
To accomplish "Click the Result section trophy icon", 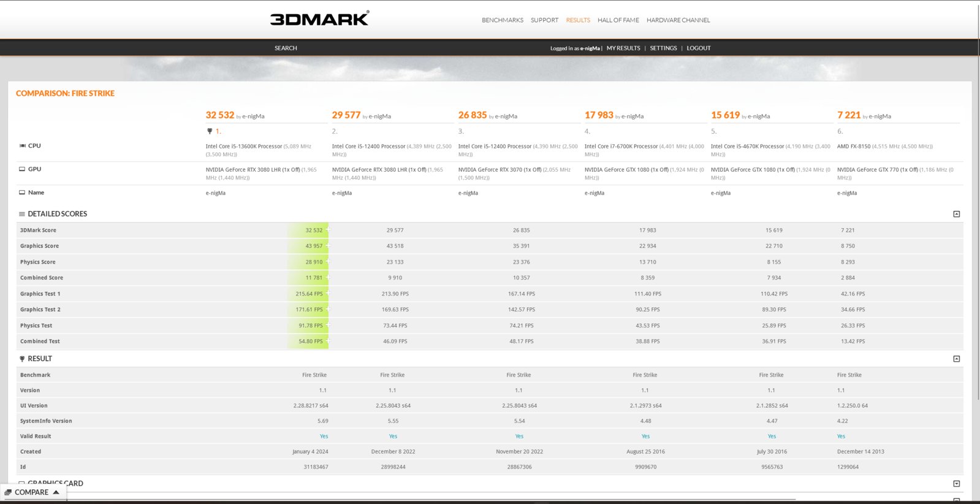I will point(22,359).
